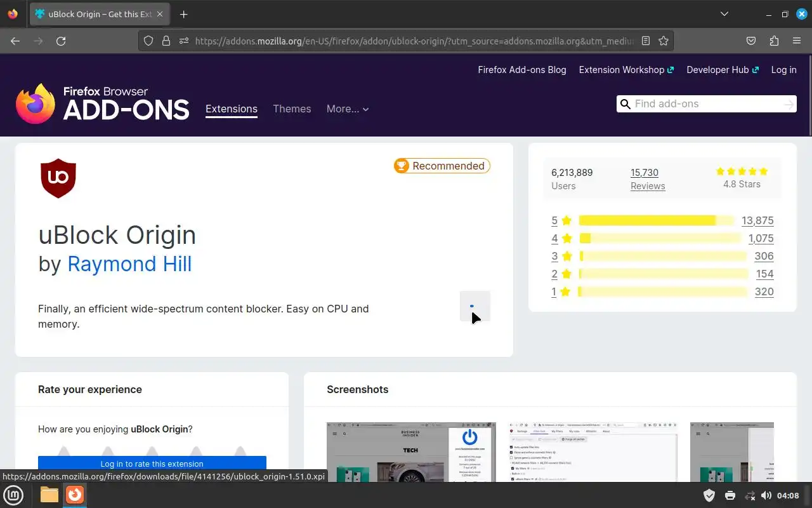Click the 13,875 review count
The height and width of the screenshot is (508, 812).
point(757,220)
